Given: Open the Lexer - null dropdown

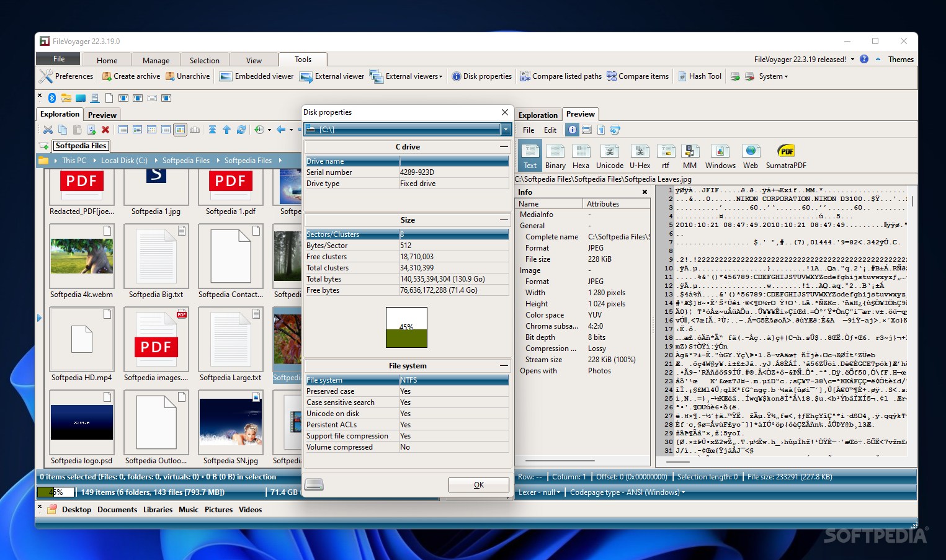Looking at the screenshot, I should (x=539, y=492).
